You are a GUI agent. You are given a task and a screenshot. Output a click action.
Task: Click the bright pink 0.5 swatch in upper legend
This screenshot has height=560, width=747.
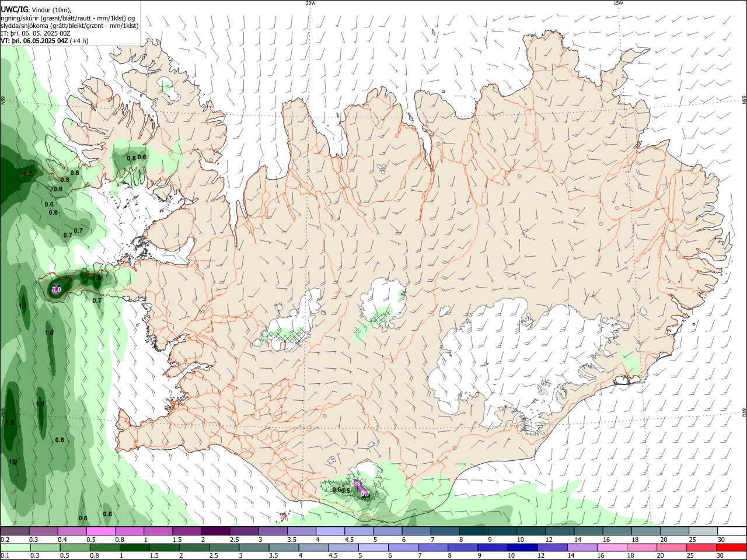tap(101, 531)
